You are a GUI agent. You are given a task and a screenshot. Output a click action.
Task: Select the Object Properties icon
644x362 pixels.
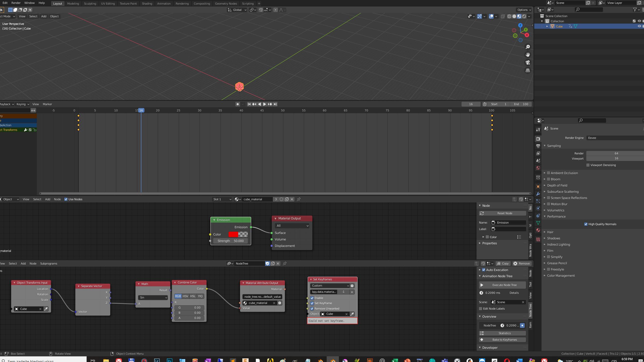coord(538,187)
